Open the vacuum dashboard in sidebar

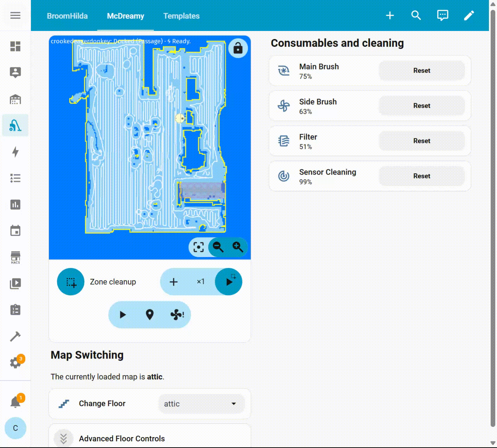pos(15,125)
